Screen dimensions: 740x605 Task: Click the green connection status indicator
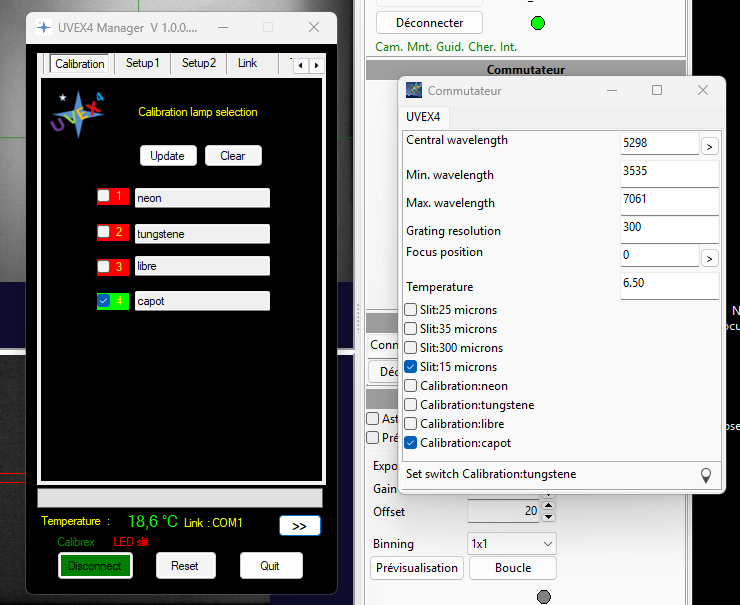(538, 23)
